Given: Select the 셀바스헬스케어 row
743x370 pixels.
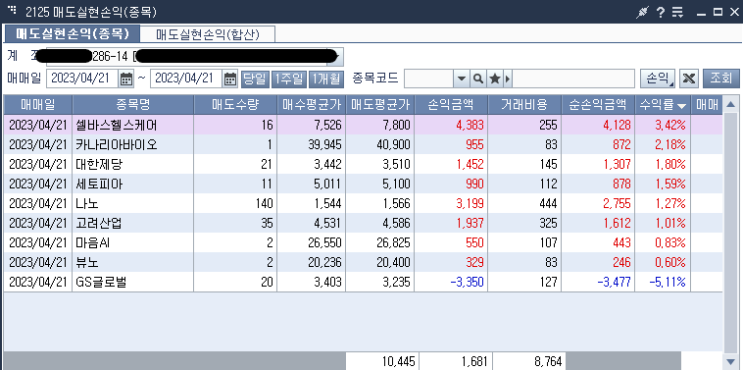Looking at the screenshot, I should (x=363, y=125).
